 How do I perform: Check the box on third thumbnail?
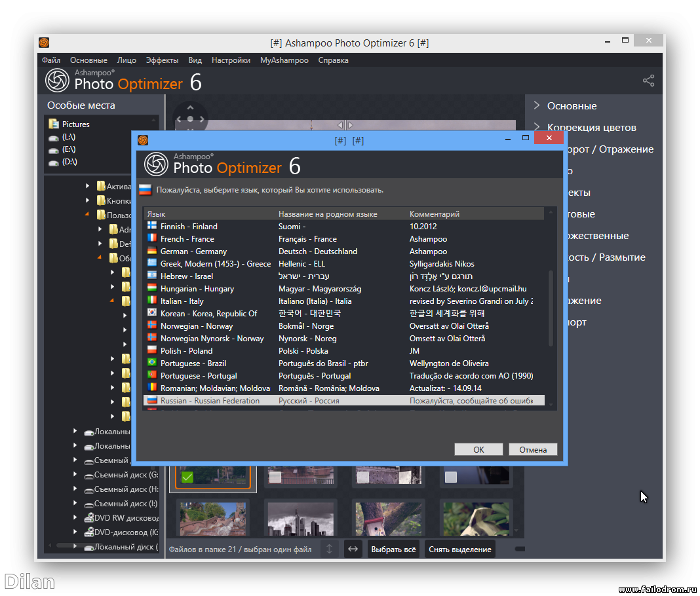[x=363, y=477]
